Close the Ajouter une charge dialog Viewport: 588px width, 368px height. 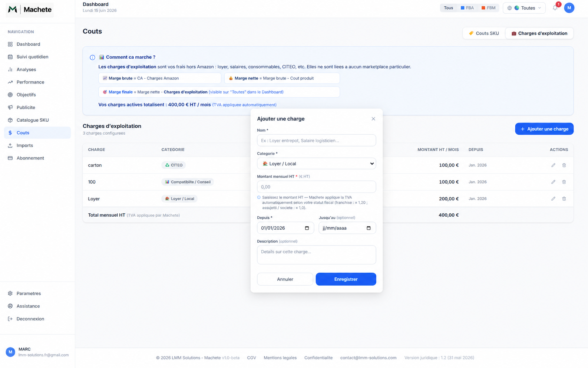pos(373,119)
